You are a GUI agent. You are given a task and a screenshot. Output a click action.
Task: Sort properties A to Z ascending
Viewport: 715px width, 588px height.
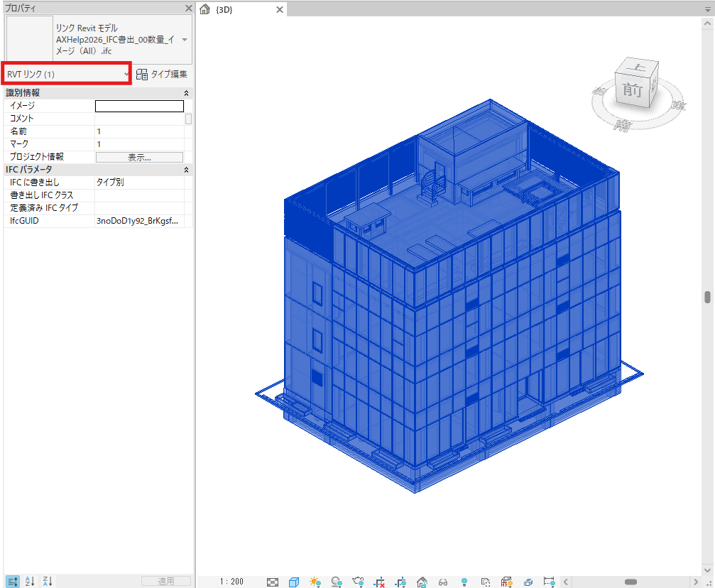tap(30, 582)
